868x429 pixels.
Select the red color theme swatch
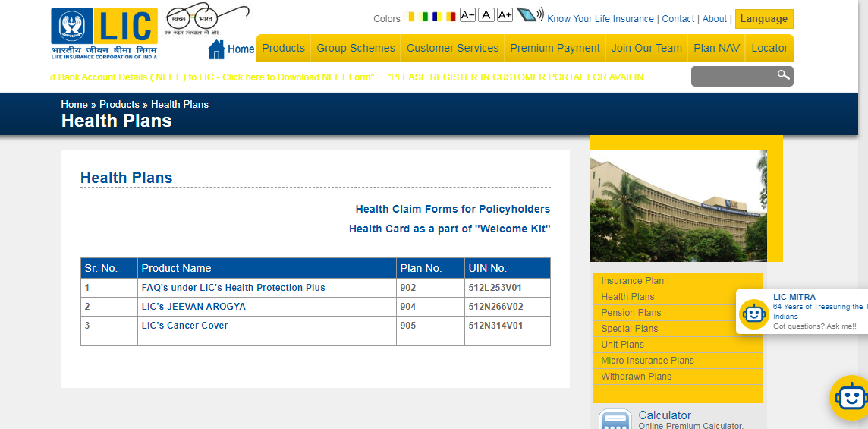[x=450, y=17]
